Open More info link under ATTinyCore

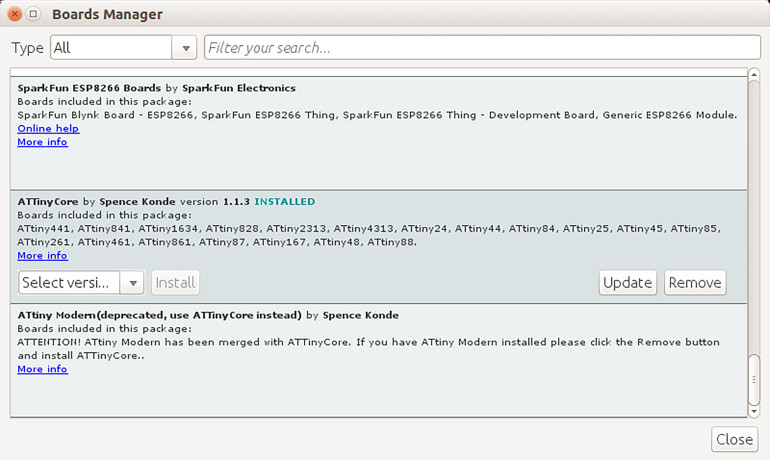(x=42, y=256)
